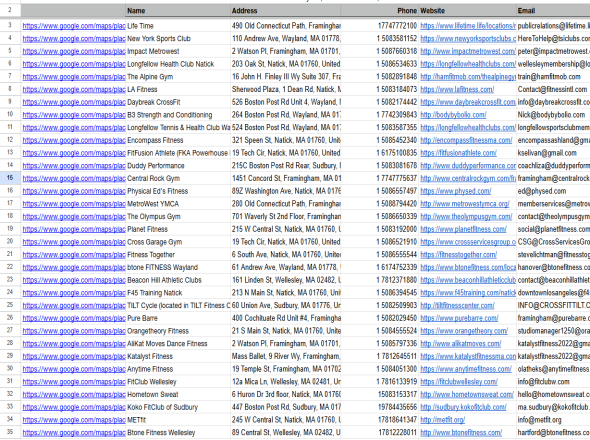
Task: Select the Phone column header cell
Action: click(380, 11)
